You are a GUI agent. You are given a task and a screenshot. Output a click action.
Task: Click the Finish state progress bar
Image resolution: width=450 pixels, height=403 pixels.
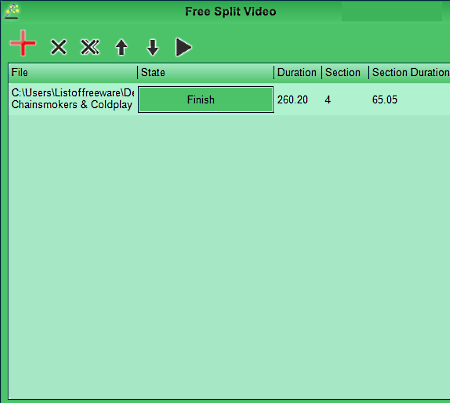click(x=206, y=100)
